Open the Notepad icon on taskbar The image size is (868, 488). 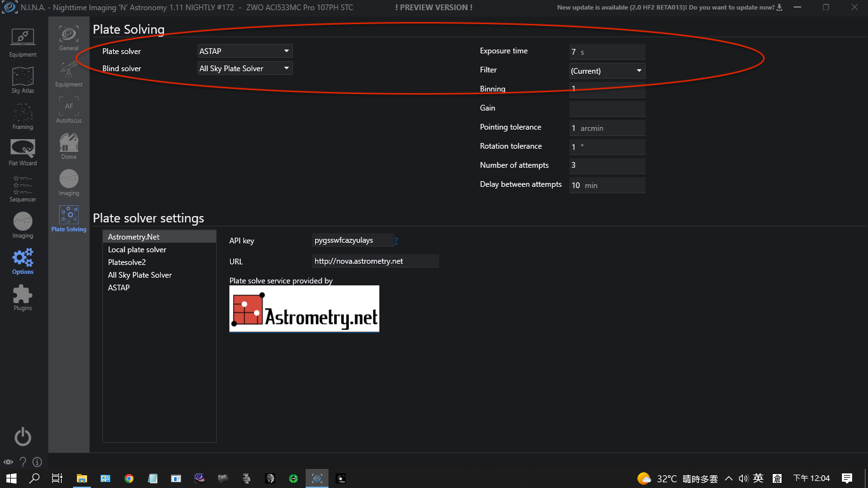(x=153, y=478)
